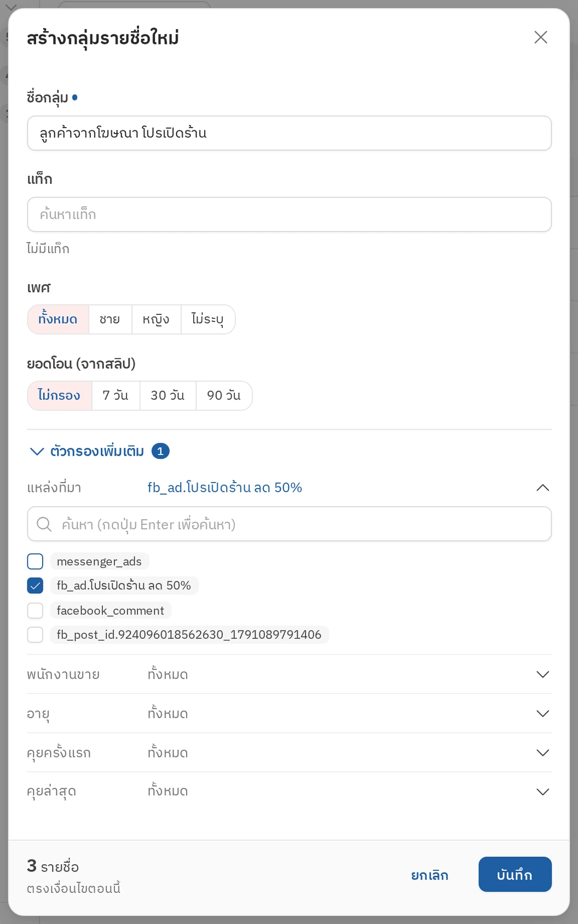Tick the facebook_comment checkbox
This screenshot has height=924, width=578.
coord(35,610)
